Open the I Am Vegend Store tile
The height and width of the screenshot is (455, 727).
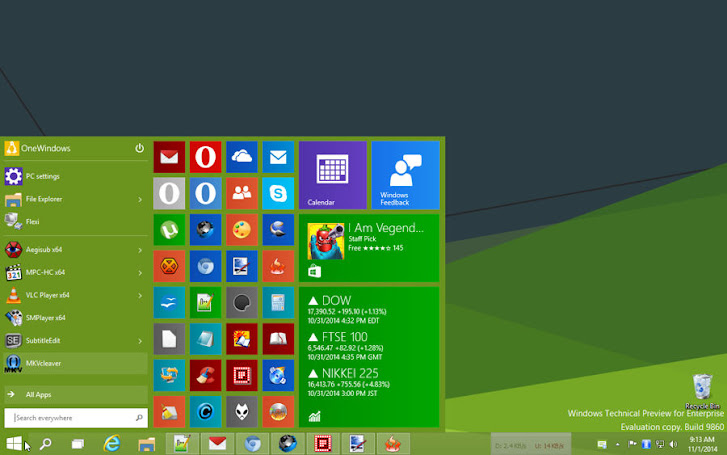pos(369,248)
